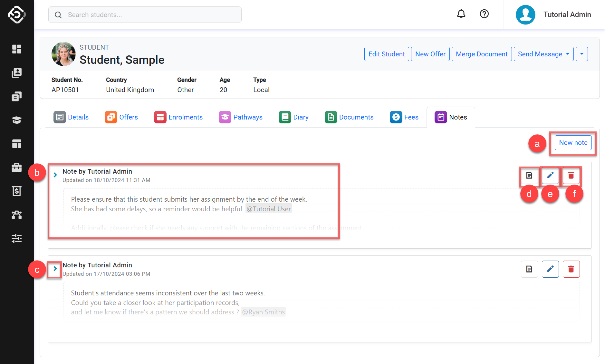Expand the 17/10/2024 note chevron
This screenshot has width=605, height=364.
click(55, 269)
